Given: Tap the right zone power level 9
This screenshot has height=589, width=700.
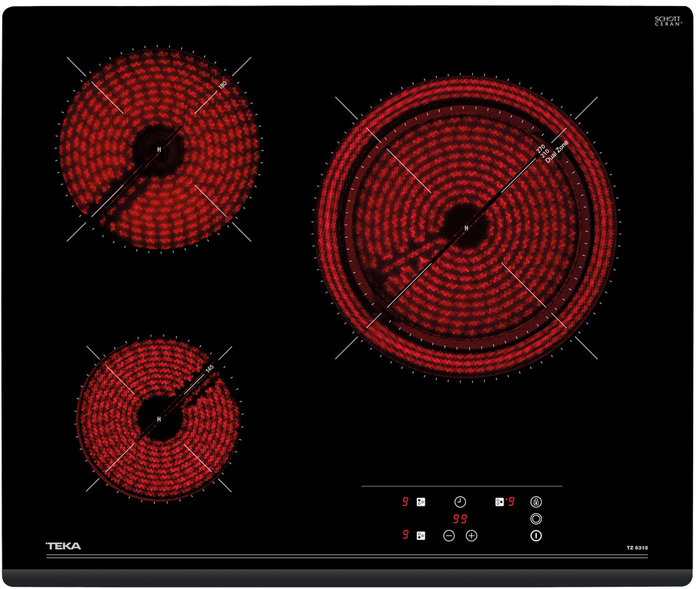Looking at the screenshot, I should [511, 502].
